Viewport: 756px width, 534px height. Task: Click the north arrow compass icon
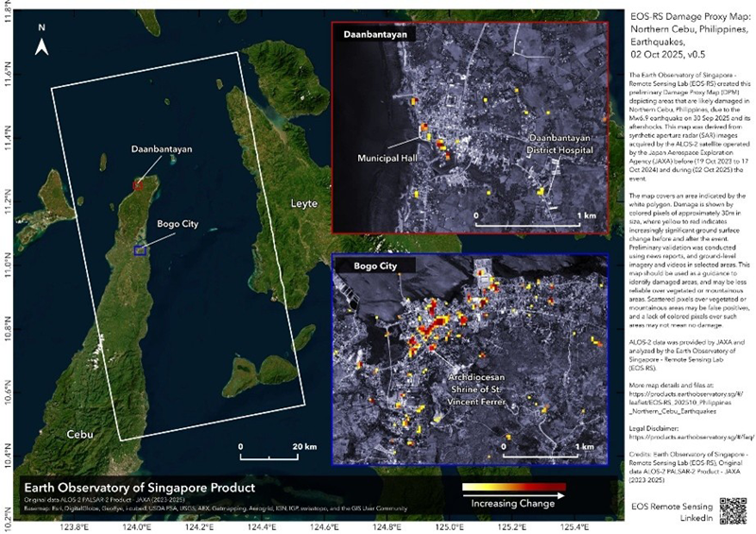click(42, 38)
